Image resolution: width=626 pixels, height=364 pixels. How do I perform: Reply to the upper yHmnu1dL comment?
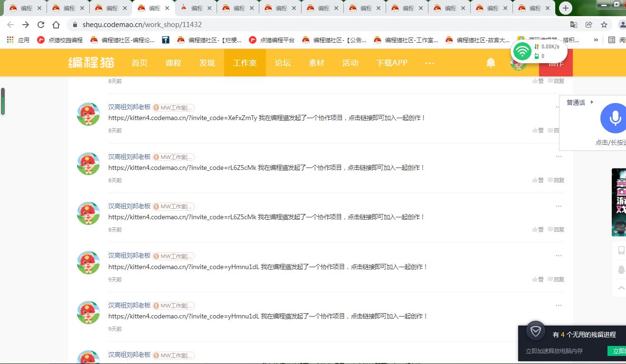556,280
